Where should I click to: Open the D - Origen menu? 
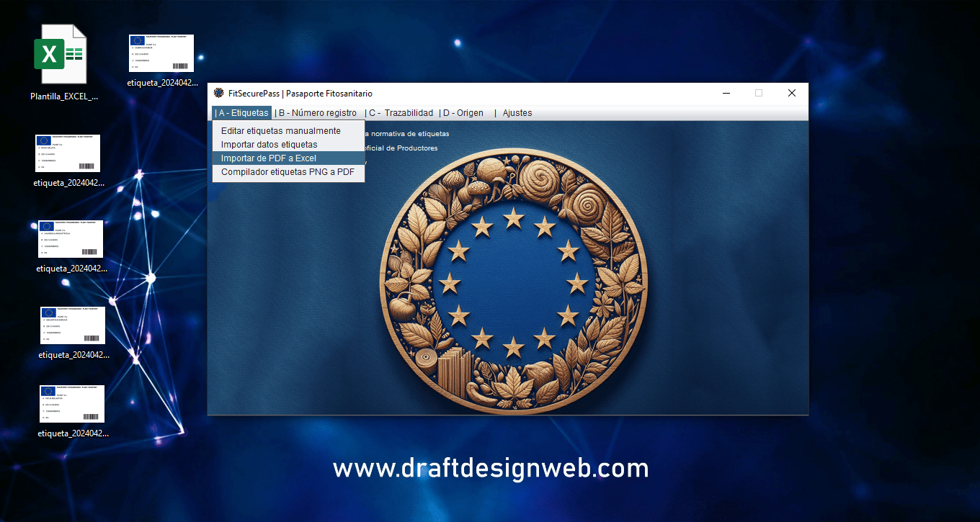(x=462, y=113)
